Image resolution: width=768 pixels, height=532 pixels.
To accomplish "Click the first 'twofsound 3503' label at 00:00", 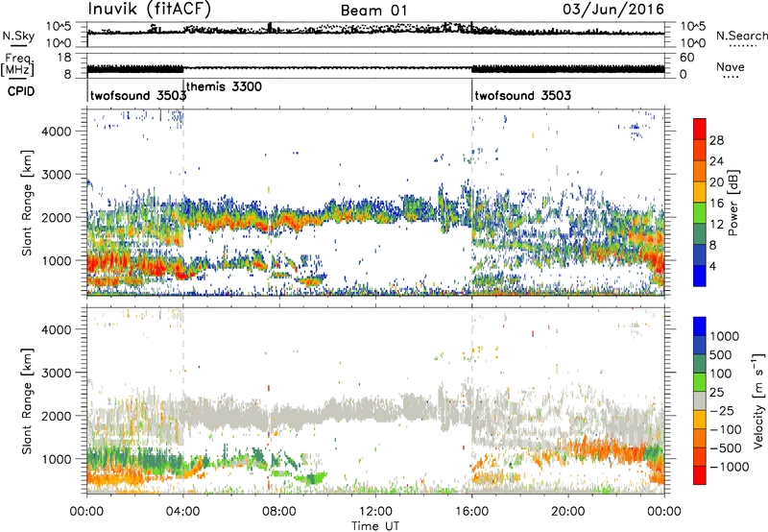I will coord(138,95).
